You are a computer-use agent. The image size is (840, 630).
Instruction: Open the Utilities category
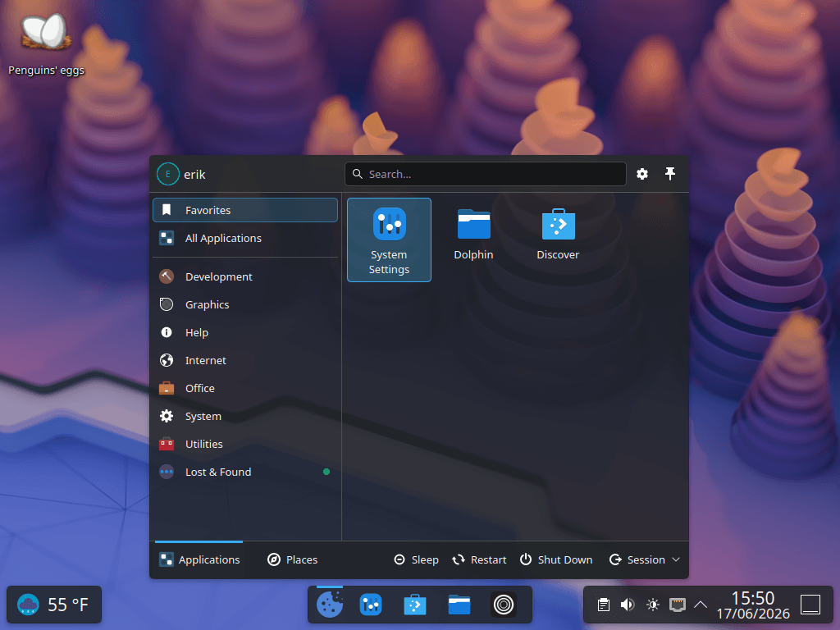tap(245, 444)
